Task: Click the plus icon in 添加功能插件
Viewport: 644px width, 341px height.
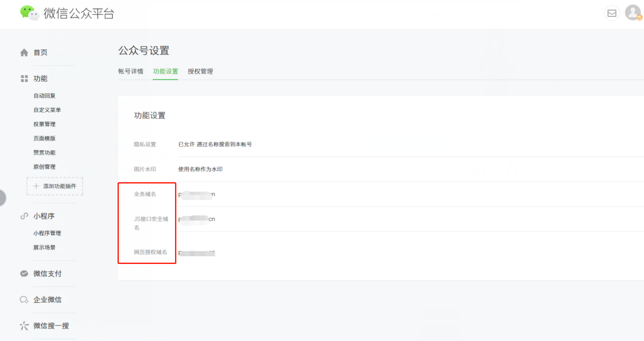Action: pyautogui.click(x=36, y=186)
